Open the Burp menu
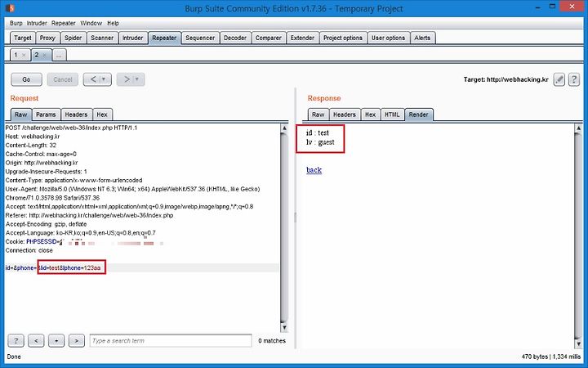 pyautogui.click(x=16, y=23)
